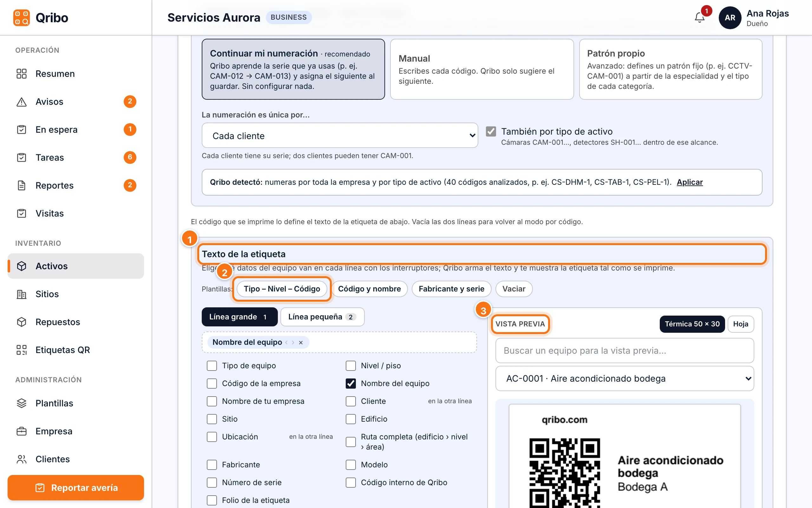Apply Tipo – Nivel – Código template

pos(282,289)
